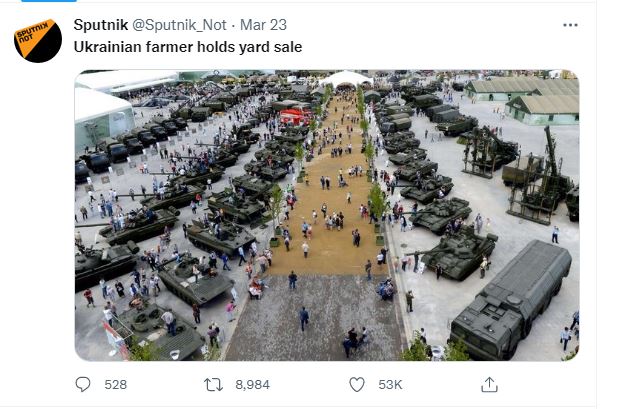Click the dark paved foreground path in the photo
The width and height of the screenshot is (617, 409).
pos(310,320)
